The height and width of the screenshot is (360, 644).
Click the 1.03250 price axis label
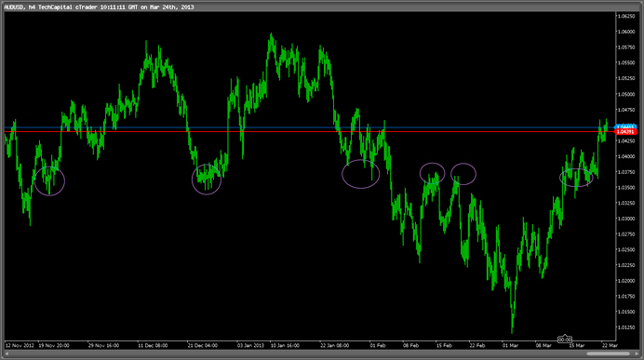626,203
